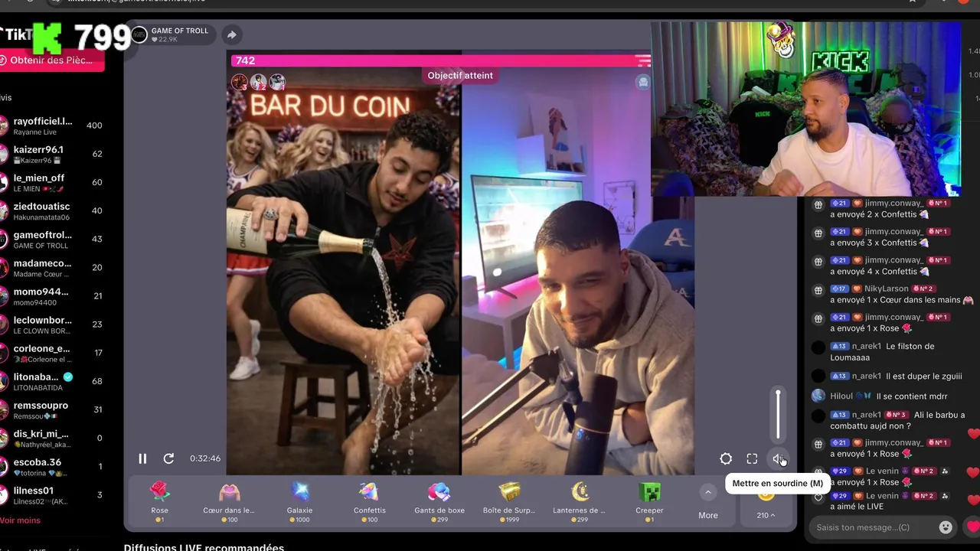Share the live via arrow icon

pyautogui.click(x=231, y=34)
